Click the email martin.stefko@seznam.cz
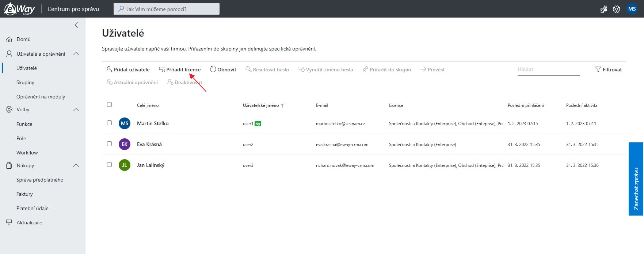The width and height of the screenshot is (644, 254). [x=340, y=124]
